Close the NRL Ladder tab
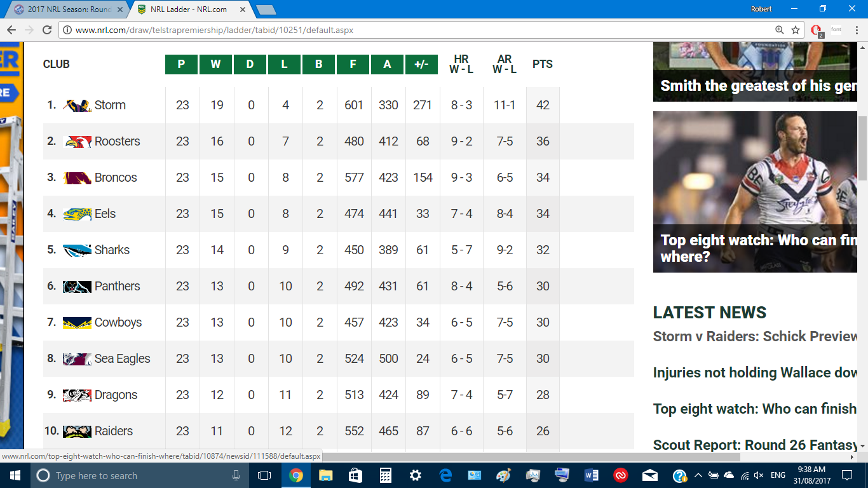The image size is (868, 488). coord(243,10)
